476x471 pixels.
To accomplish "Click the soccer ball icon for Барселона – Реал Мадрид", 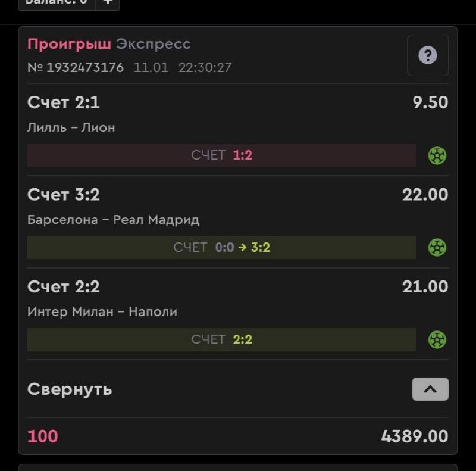I will [437, 247].
